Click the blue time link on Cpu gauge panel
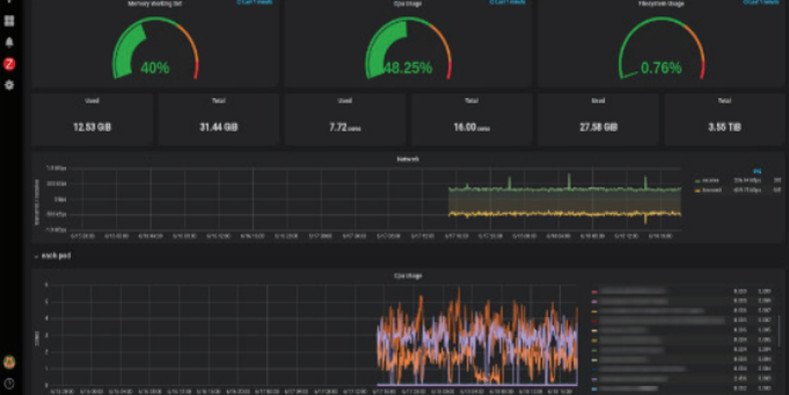This screenshot has width=789, height=395. 507,2
